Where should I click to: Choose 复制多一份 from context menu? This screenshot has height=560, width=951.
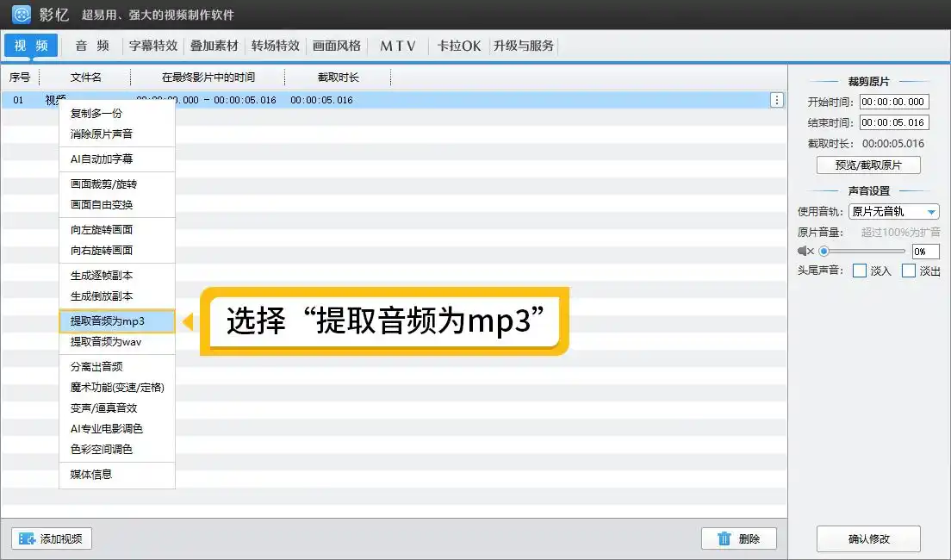(117, 114)
